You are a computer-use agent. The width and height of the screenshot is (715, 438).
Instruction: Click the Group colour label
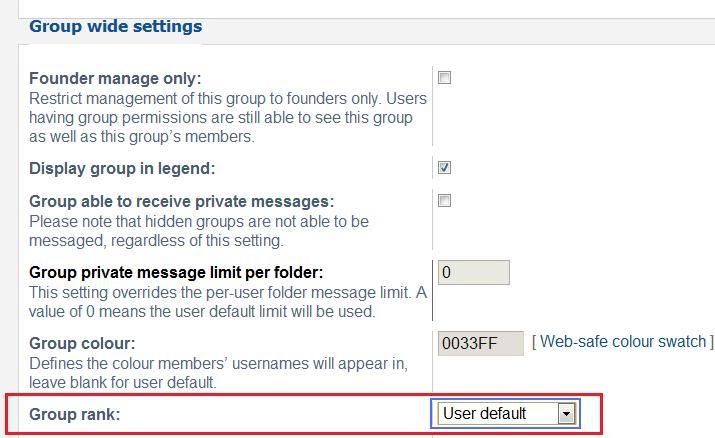[x=82, y=343]
